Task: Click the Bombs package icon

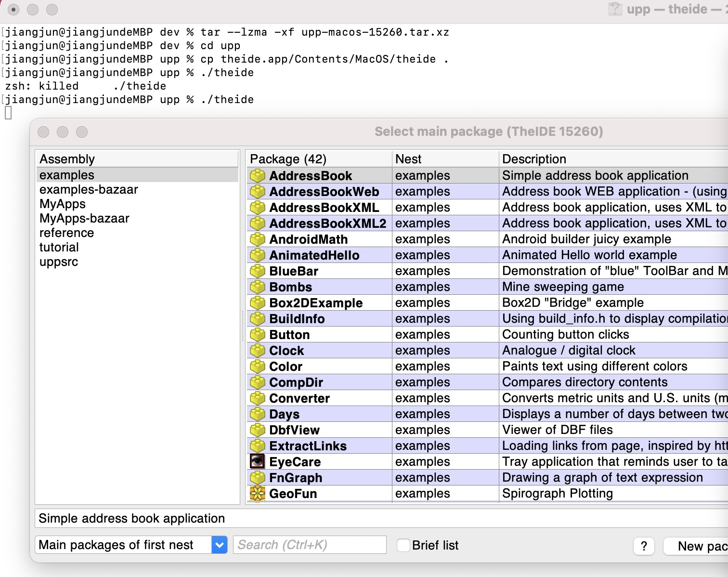Action: [x=258, y=287]
